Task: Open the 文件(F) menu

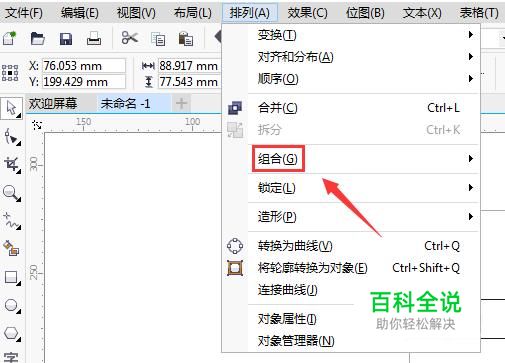Action: click(x=24, y=13)
